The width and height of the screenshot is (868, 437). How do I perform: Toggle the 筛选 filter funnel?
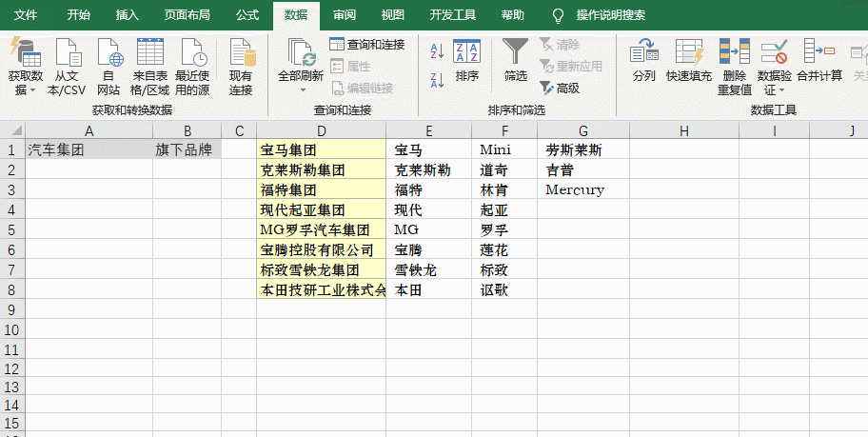pyautogui.click(x=516, y=60)
